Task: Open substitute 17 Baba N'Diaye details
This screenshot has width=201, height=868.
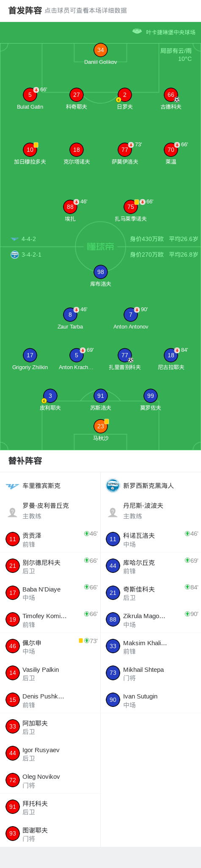Action: (50, 593)
